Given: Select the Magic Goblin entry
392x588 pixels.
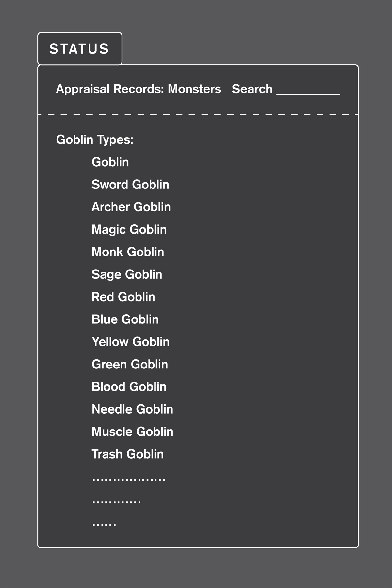Looking at the screenshot, I should point(129,230).
